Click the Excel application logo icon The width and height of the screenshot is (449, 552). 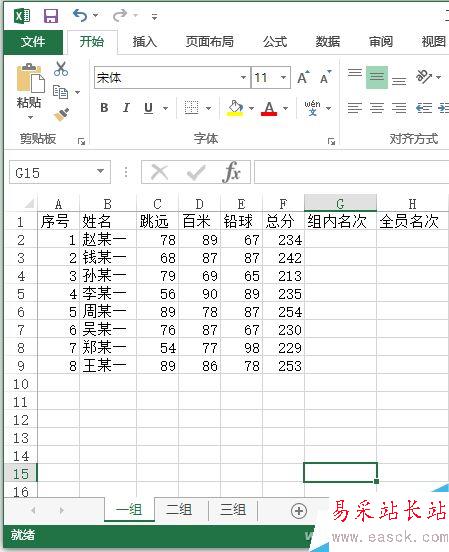(x=22, y=16)
